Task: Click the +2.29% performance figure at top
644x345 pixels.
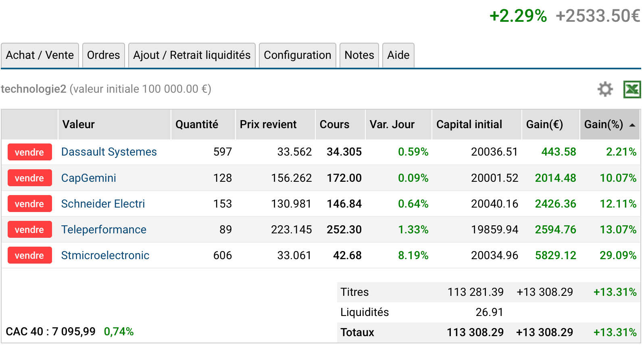Action: (x=518, y=16)
